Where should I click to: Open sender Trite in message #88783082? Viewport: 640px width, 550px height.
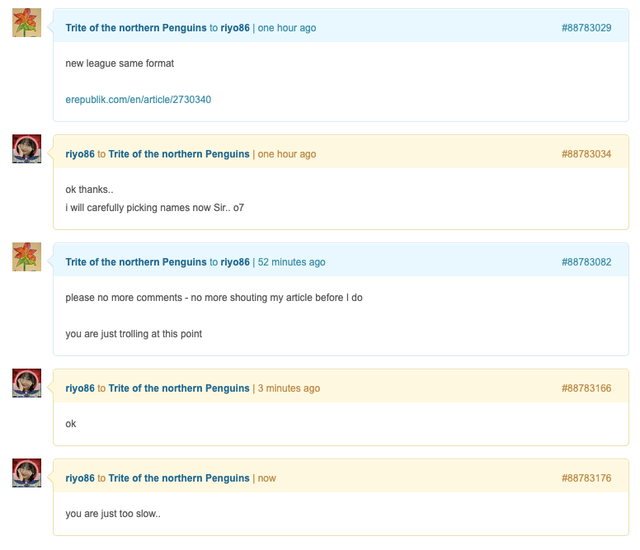(x=136, y=262)
